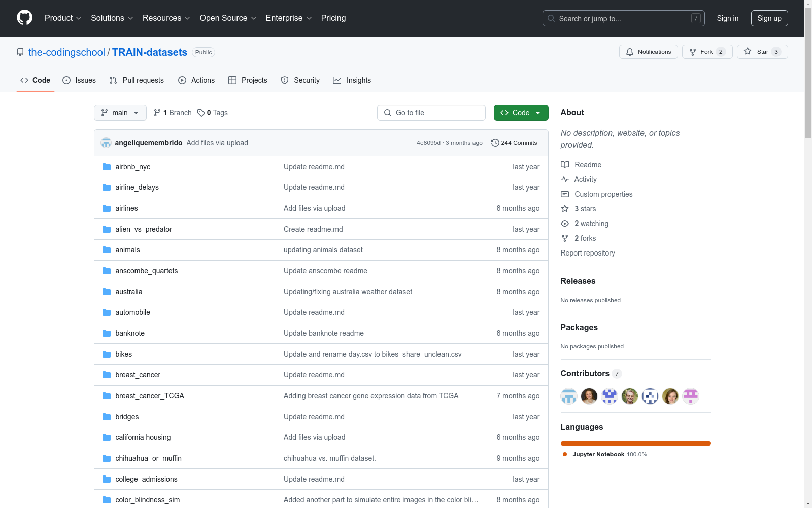Click the Jupyter Notebook language bar
Image resolution: width=812 pixels, height=508 pixels.
[x=636, y=443]
